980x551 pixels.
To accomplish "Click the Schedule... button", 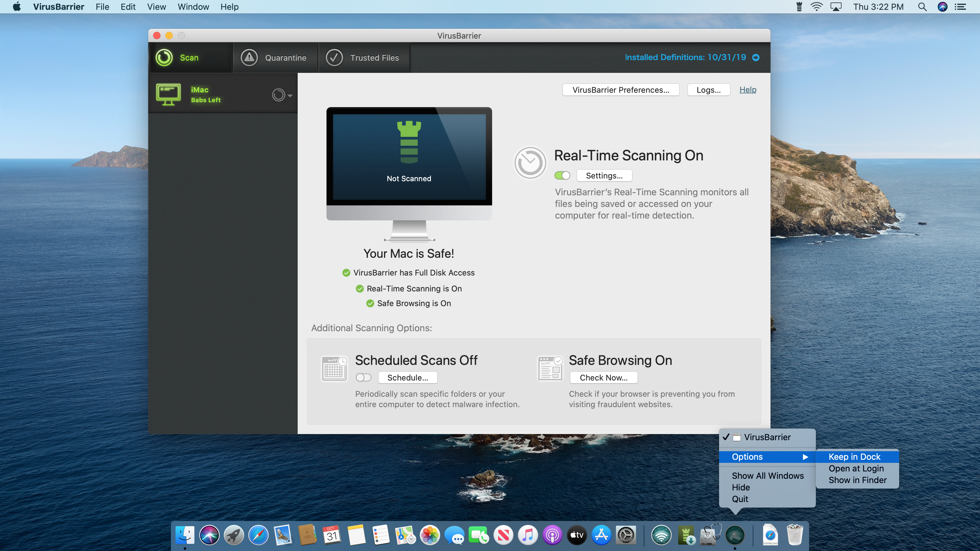I will click(x=407, y=378).
